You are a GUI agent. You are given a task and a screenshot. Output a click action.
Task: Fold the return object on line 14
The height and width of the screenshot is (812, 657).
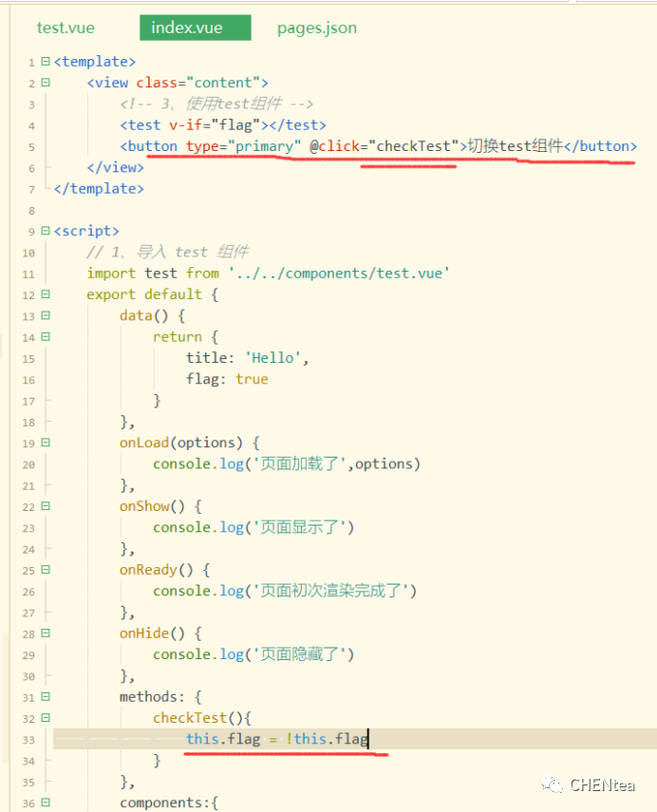[x=46, y=336]
